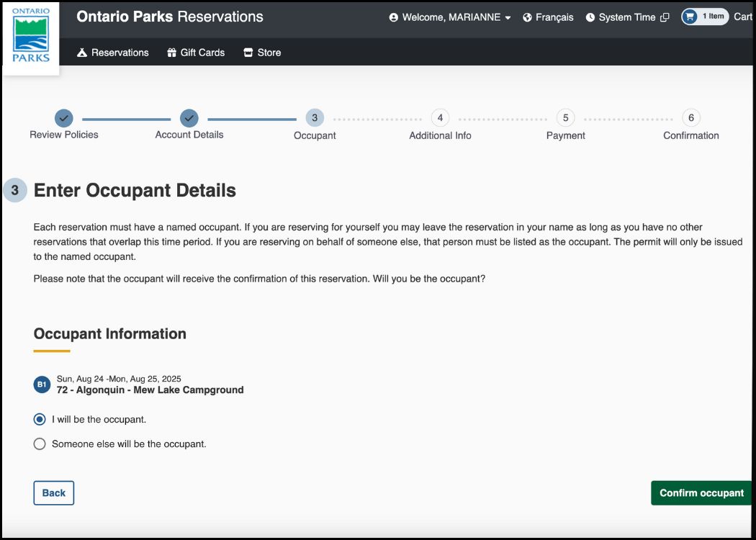Click step 3 Occupant circle
Image resolution: width=756 pixels, height=540 pixels.
(x=315, y=117)
